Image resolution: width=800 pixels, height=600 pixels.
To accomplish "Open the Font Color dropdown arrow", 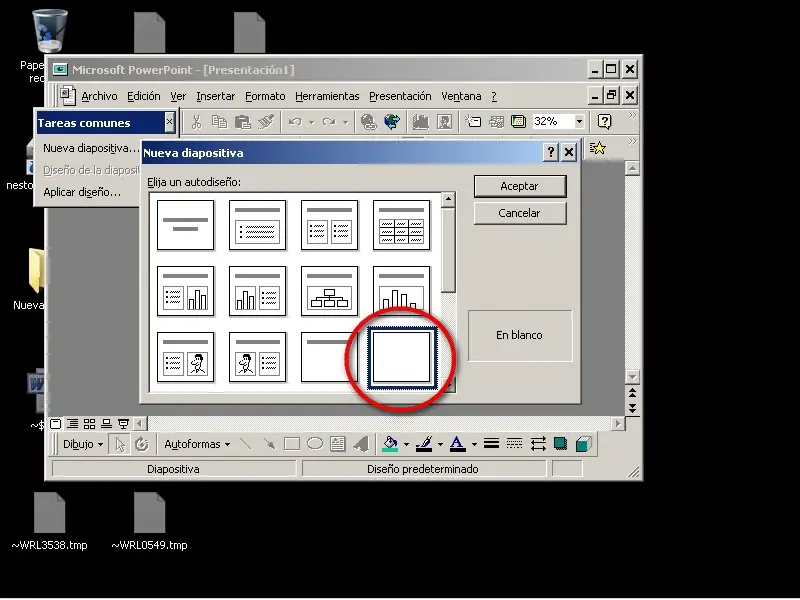I will coord(474,444).
